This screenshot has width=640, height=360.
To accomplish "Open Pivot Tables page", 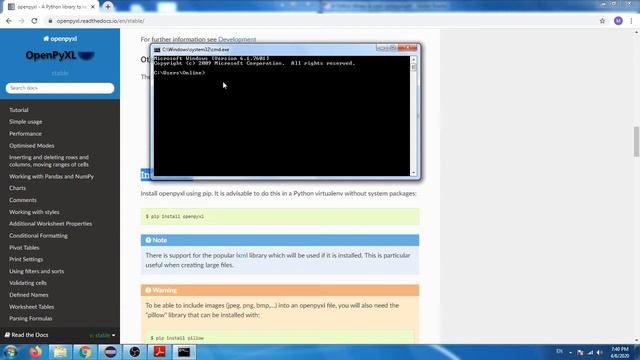I will point(24,247).
